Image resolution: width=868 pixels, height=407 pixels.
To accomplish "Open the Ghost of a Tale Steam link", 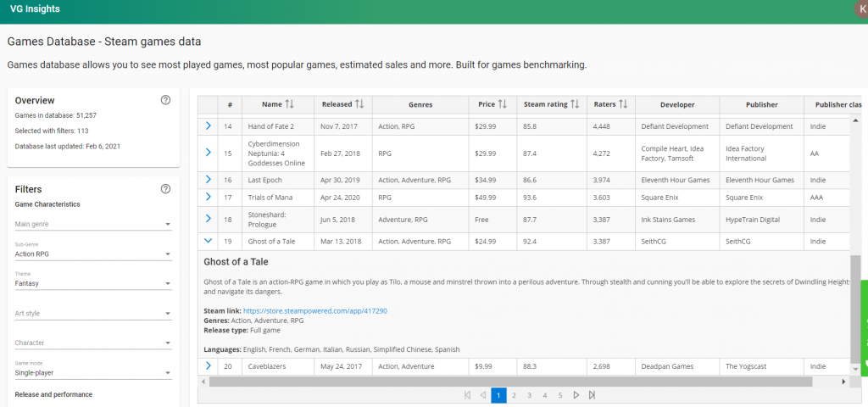I will coord(315,311).
